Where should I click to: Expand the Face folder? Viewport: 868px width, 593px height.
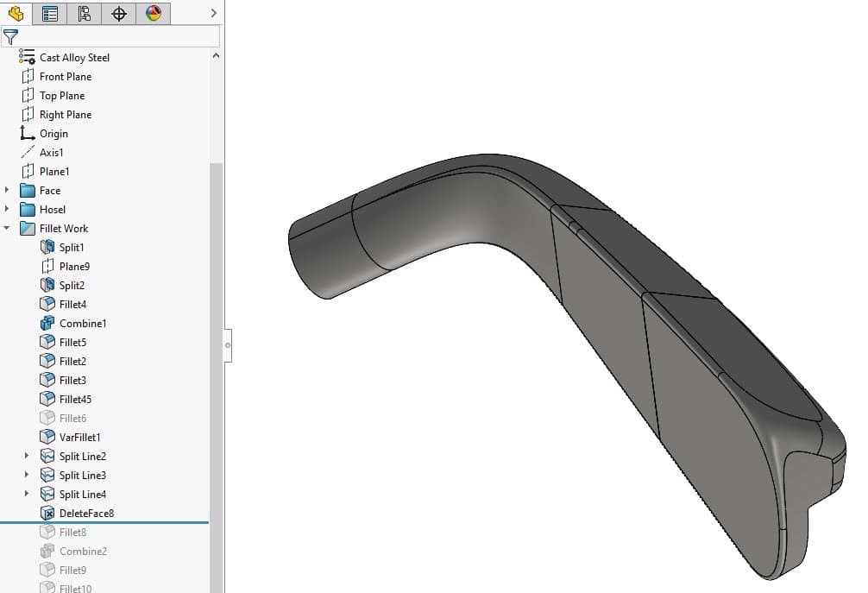(x=8, y=191)
